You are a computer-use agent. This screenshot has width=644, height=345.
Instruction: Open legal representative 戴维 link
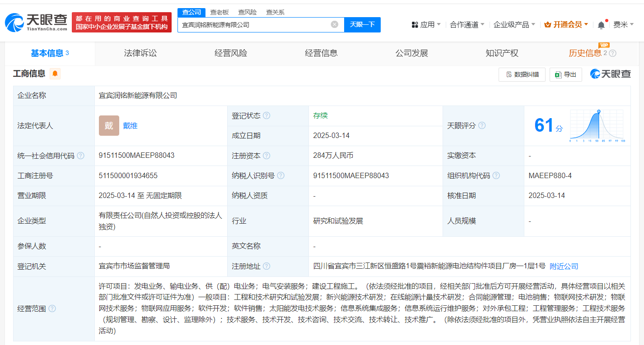tap(130, 125)
